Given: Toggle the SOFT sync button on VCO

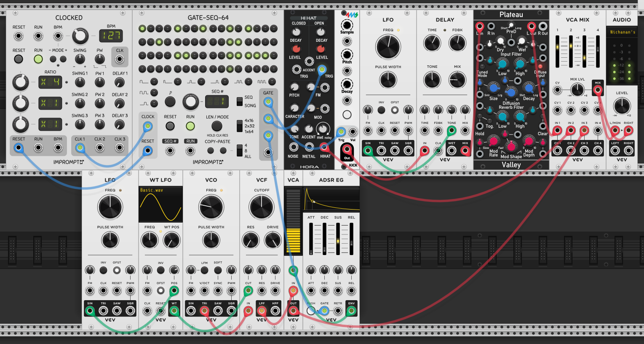Looking at the screenshot, I should pyautogui.click(x=218, y=270).
